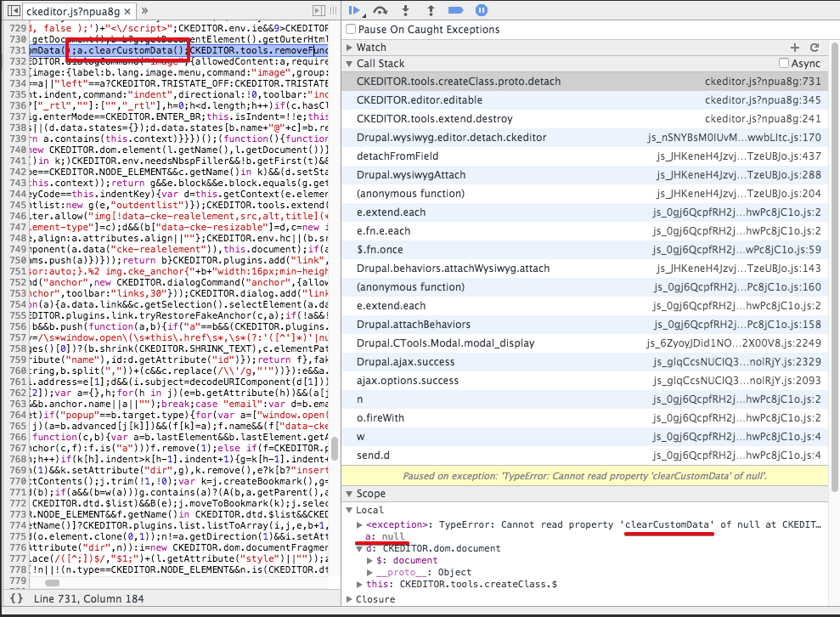The height and width of the screenshot is (617, 840).
Task: Click the Step over next function call icon
Action: pyautogui.click(x=380, y=11)
